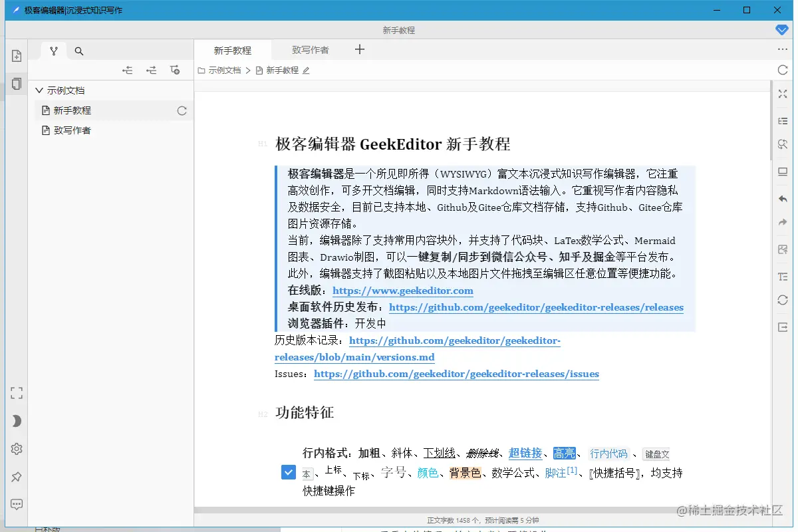Click the new document icon in the left rail

point(17,57)
